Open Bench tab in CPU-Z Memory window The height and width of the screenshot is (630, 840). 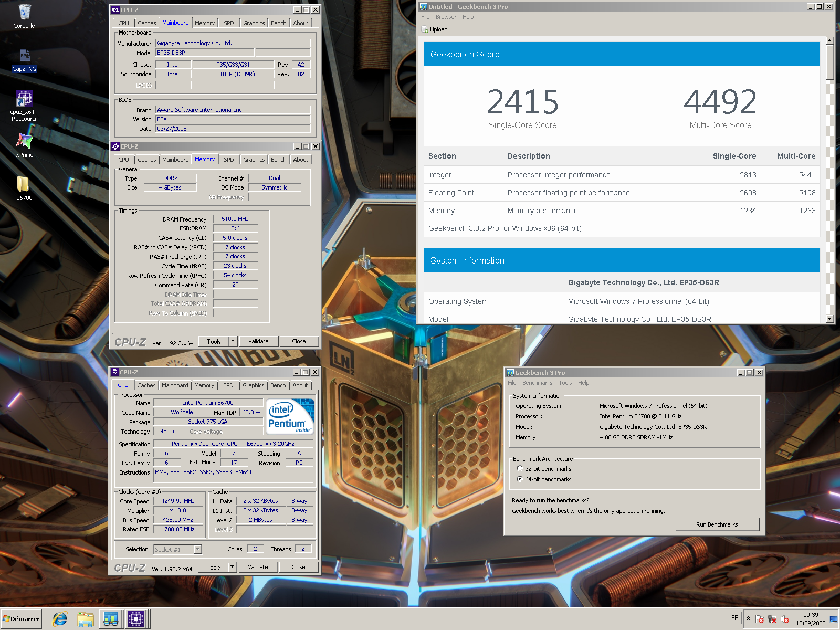pos(279,160)
